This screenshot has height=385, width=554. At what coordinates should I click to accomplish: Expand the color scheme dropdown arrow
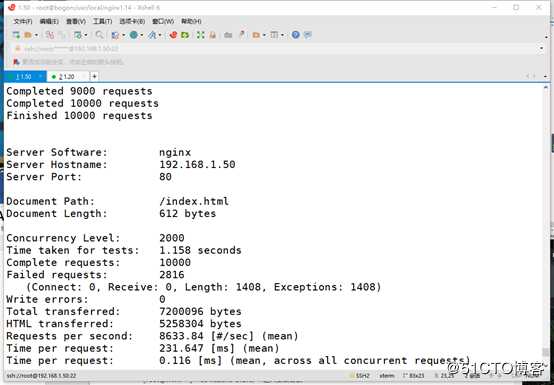tap(123, 35)
